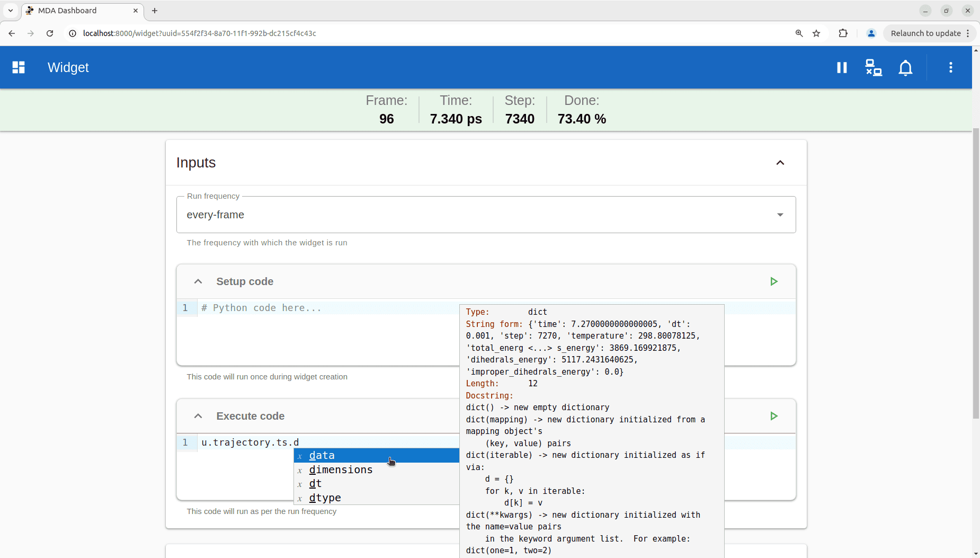Click the Time value 7.340 ps

pyautogui.click(x=456, y=119)
